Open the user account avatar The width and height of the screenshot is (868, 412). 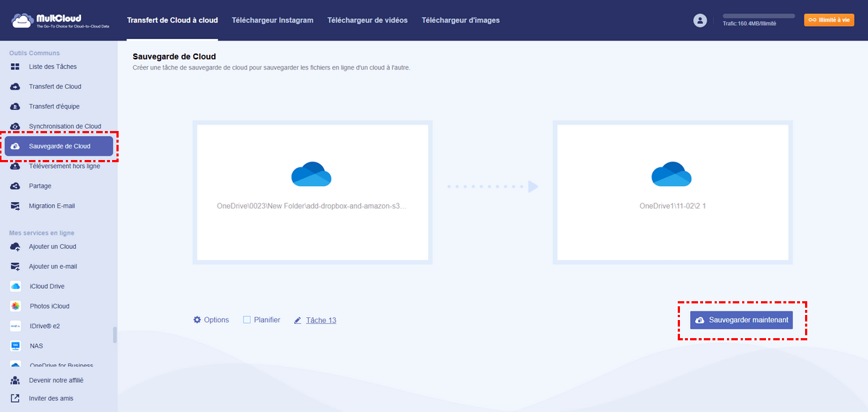(x=699, y=20)
